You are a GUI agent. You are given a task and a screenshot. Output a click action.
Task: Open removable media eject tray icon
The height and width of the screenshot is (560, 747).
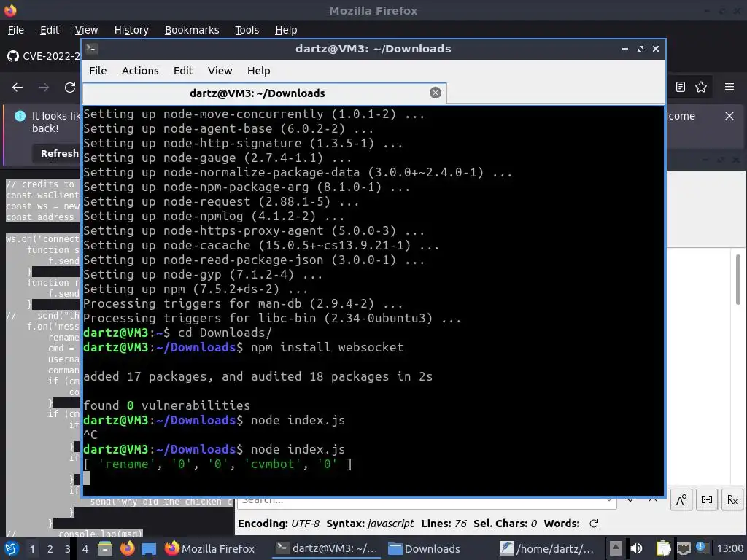(x=615, y=548)
